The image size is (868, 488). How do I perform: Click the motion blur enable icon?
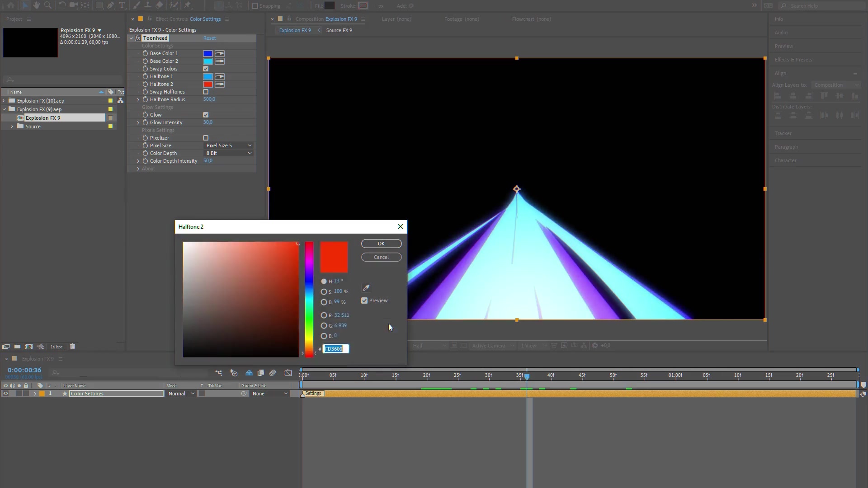click(x=274, y=372)
